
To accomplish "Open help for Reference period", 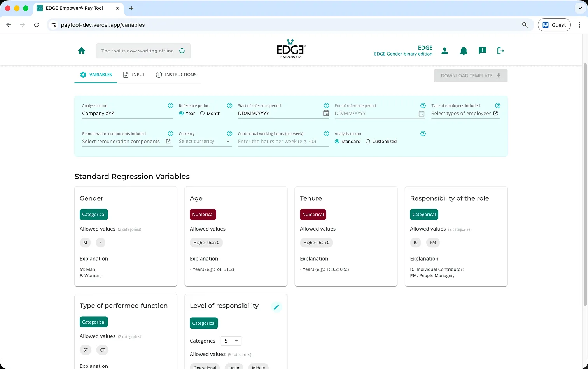I will click(229, 105).
